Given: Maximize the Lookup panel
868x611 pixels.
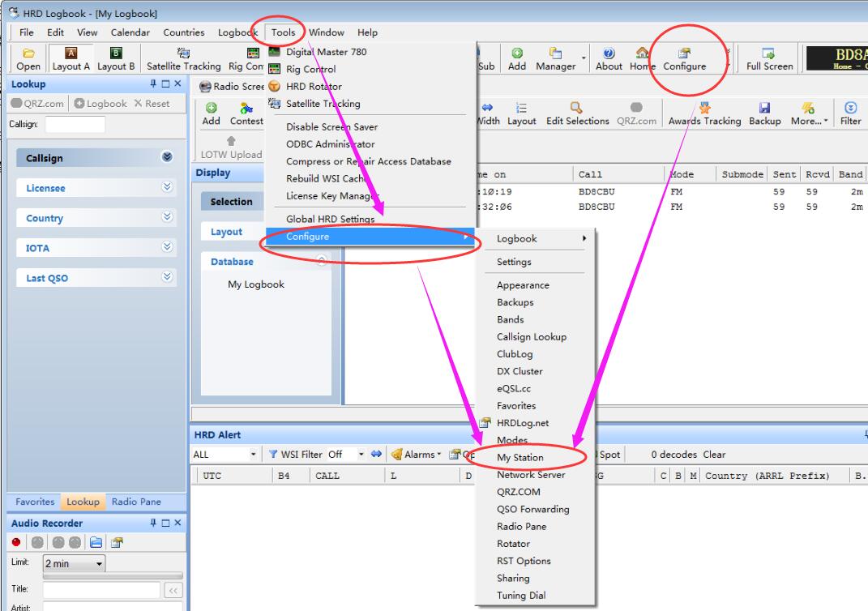Looking at the screenshot, I should tap(165, 83).
